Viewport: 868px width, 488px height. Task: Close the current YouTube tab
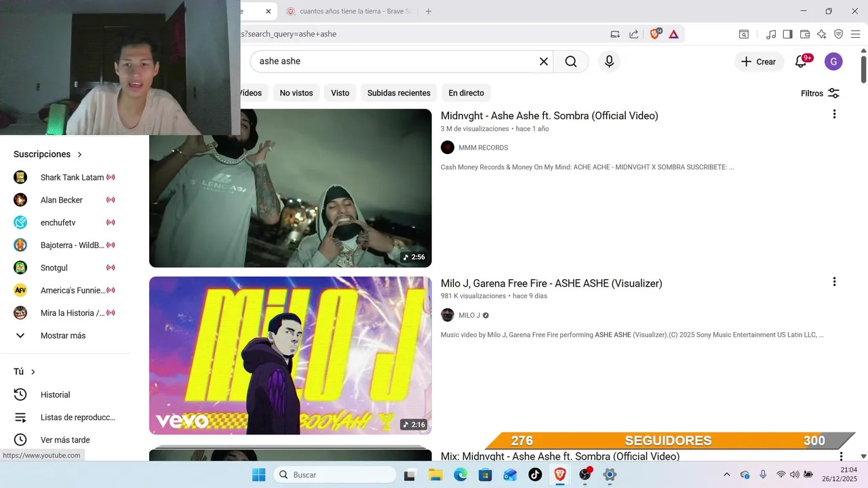tap(268, 12)
